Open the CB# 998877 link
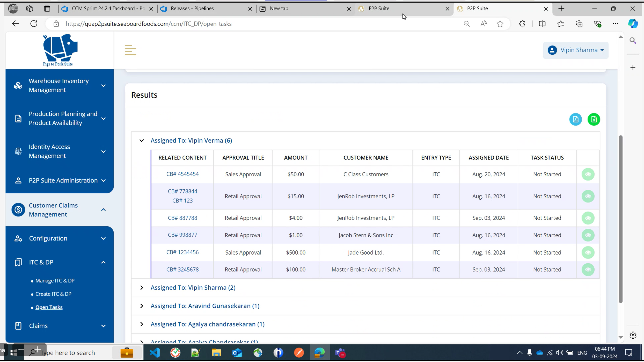644x362 pixels. tap(182, 235)
